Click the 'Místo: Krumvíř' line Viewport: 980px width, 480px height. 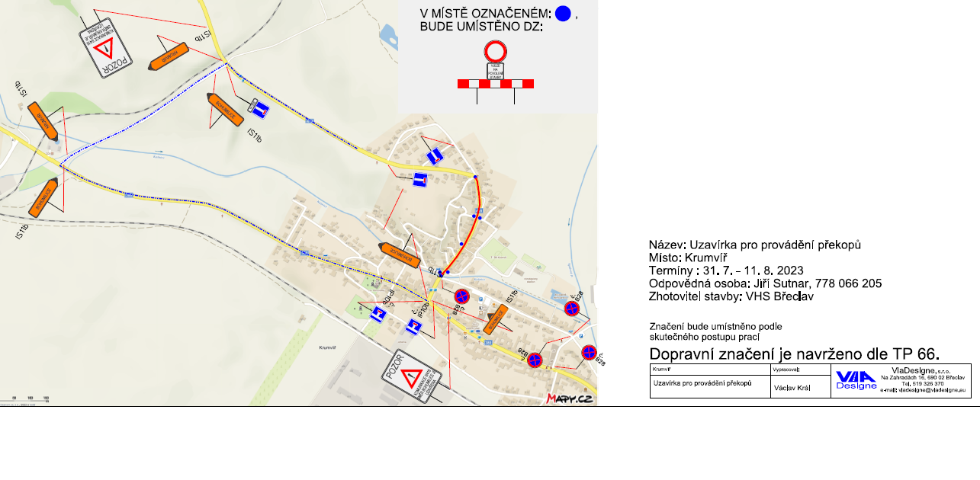[689, 258]
